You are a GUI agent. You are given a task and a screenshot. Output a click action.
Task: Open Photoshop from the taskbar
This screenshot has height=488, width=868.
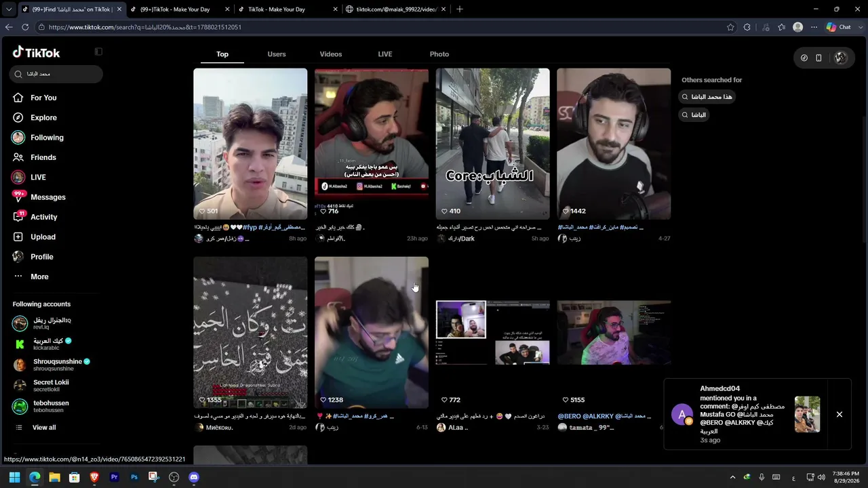pyautogui.click(x=134, y=477)
